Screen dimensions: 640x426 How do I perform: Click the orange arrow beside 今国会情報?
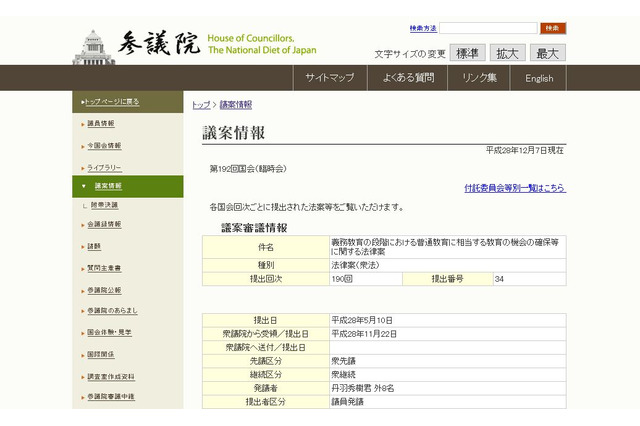[83, 146]
